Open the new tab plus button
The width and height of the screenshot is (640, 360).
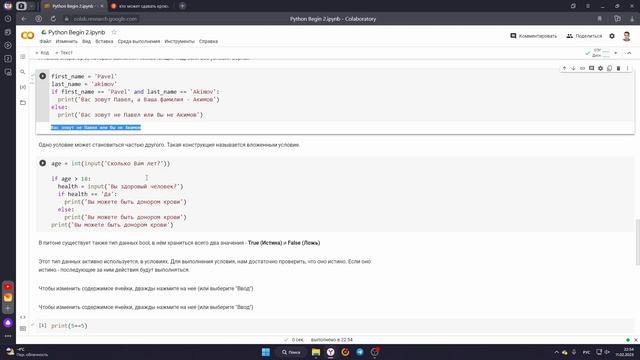pyautogui.click(x=182, y=6)
